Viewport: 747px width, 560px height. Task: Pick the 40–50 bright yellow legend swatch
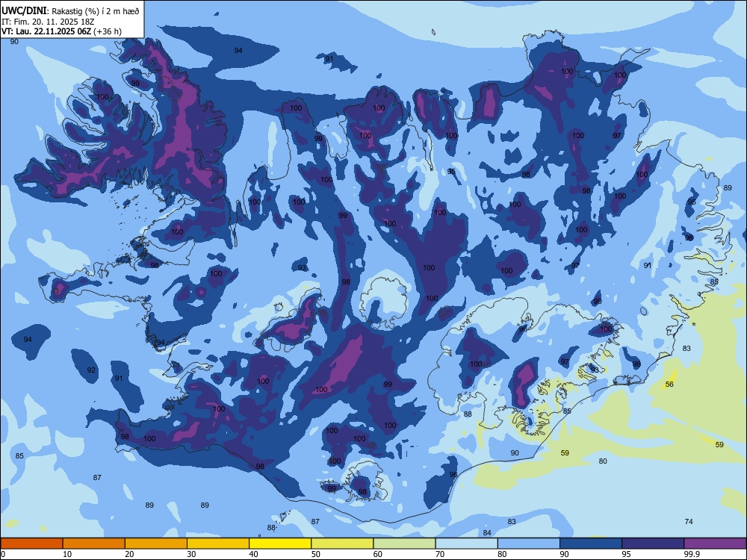[280, 544]
